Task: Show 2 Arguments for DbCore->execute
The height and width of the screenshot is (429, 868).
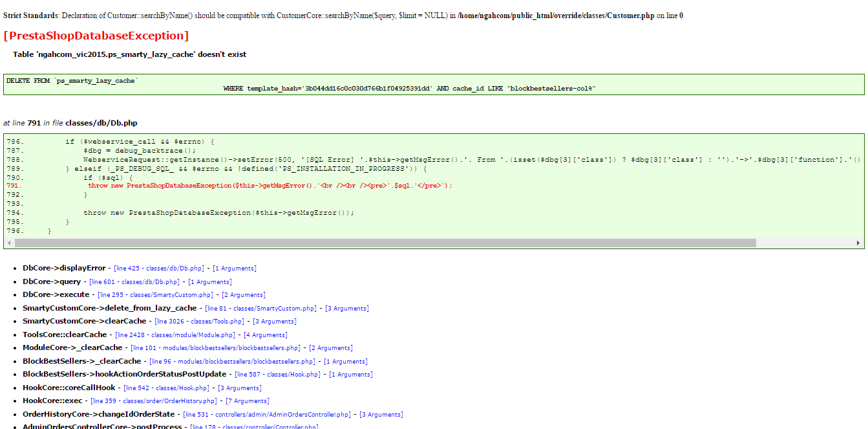Action: click(x=244, y=294)
